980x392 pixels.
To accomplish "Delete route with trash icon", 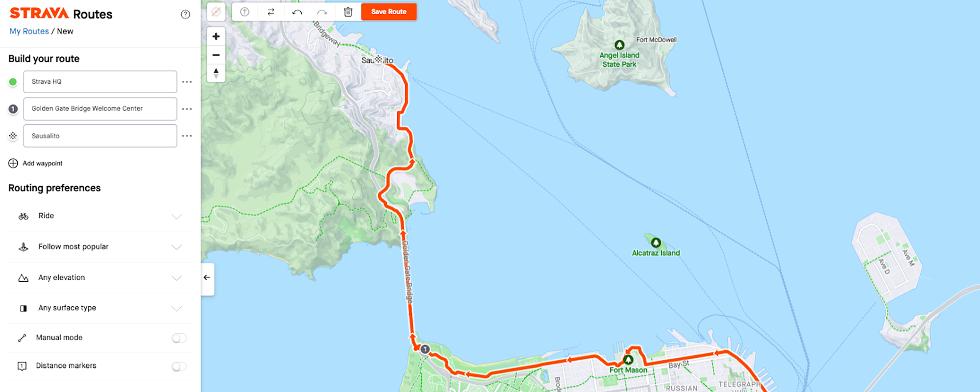I will point(348,12).
